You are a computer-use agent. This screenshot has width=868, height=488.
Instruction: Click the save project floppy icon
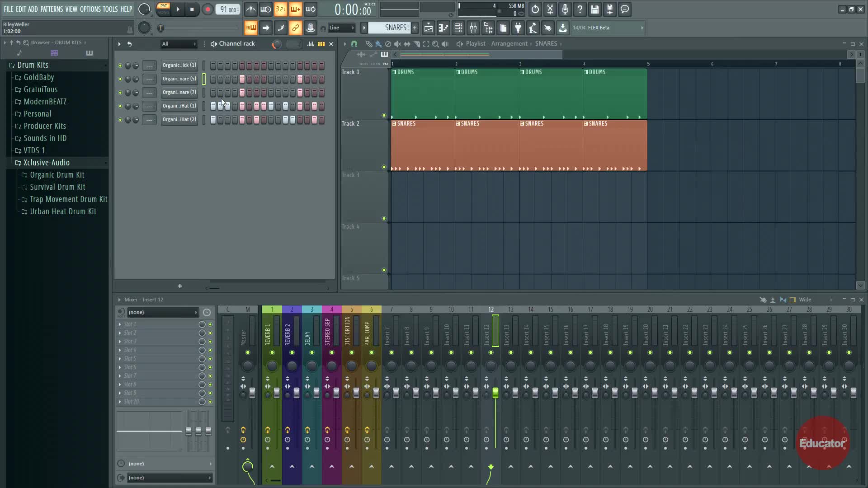(x=594, y=9)
